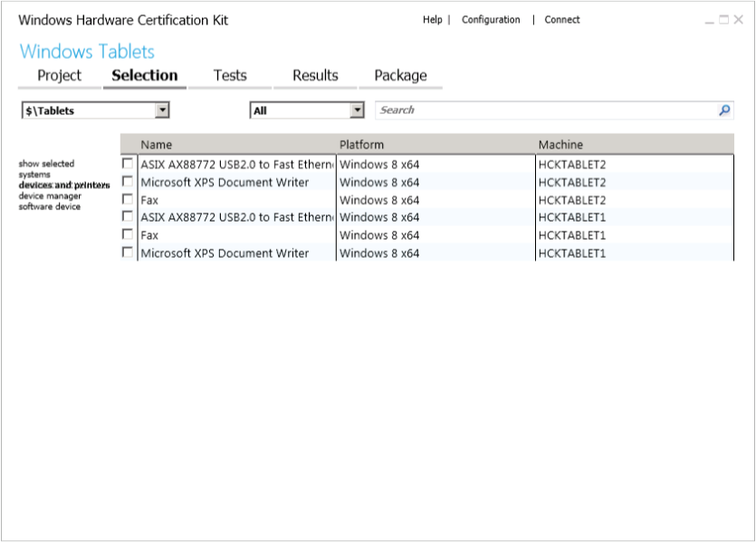Open Help from the top bar
Image resolution: width=756 pixels, height=542 pixels.
coord(432,19)
